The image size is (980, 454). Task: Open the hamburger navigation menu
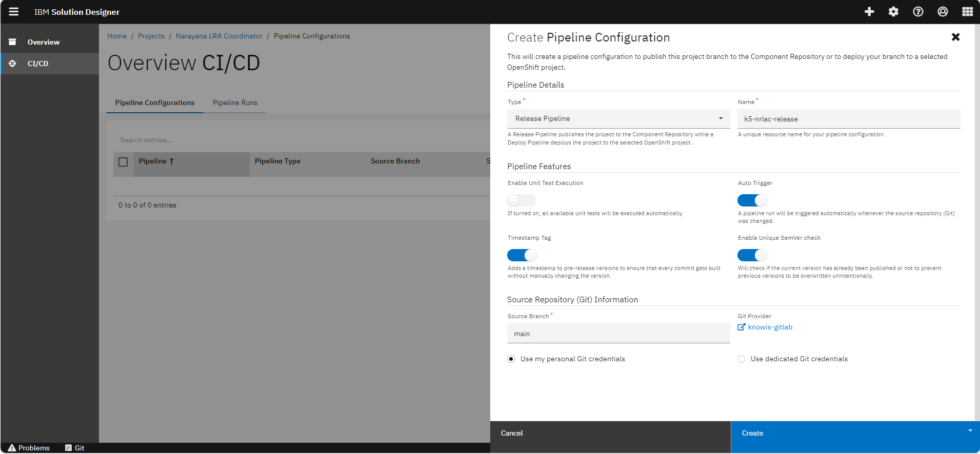click(14, 12)
